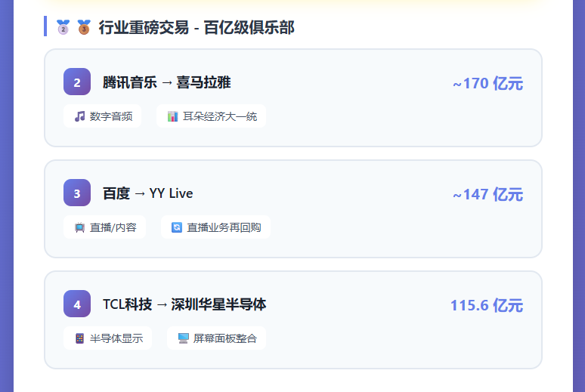Click the ~170 亿元 amount

click(487, 84)
